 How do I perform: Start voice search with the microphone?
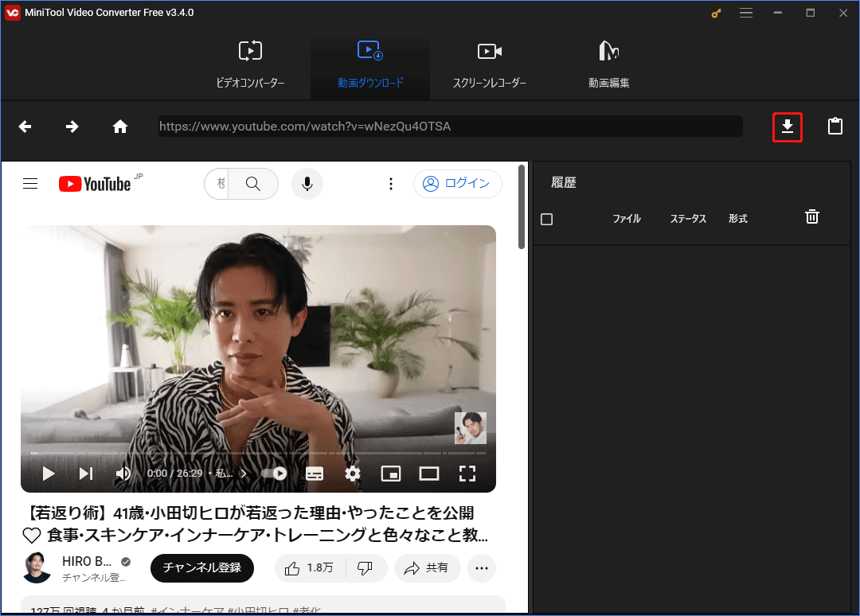307,184
